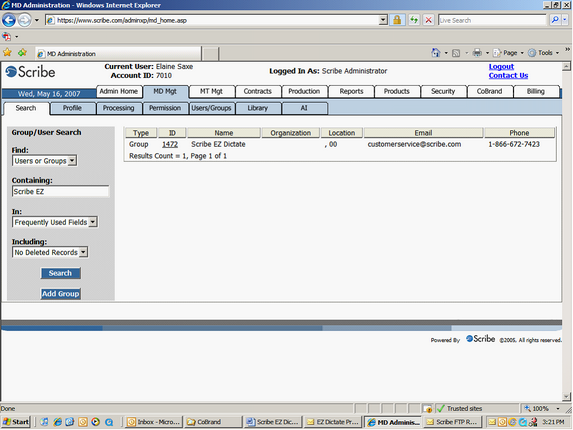Click the empty New Tab button

click(210, 54)
